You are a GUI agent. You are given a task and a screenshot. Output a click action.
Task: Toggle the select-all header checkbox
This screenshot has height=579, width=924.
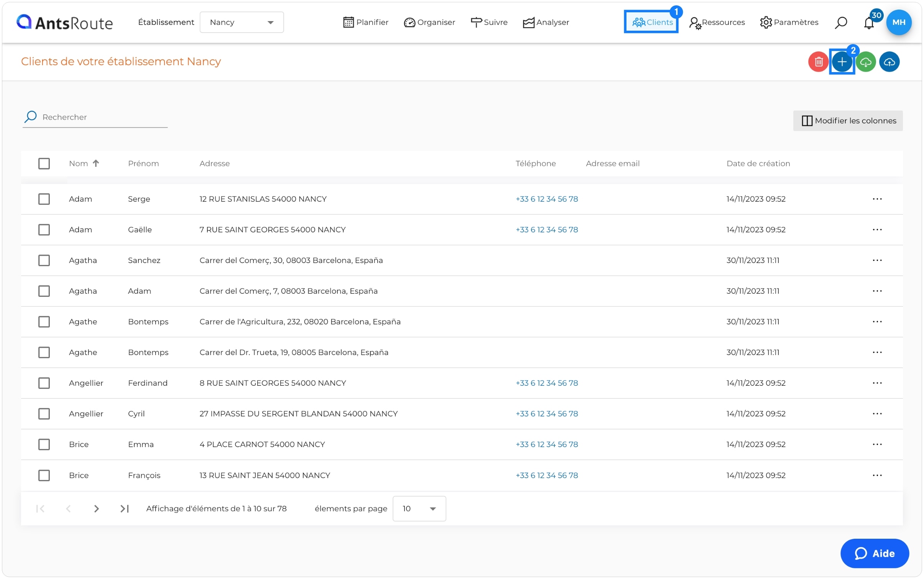pyautogui.click(x=44, y=163)
